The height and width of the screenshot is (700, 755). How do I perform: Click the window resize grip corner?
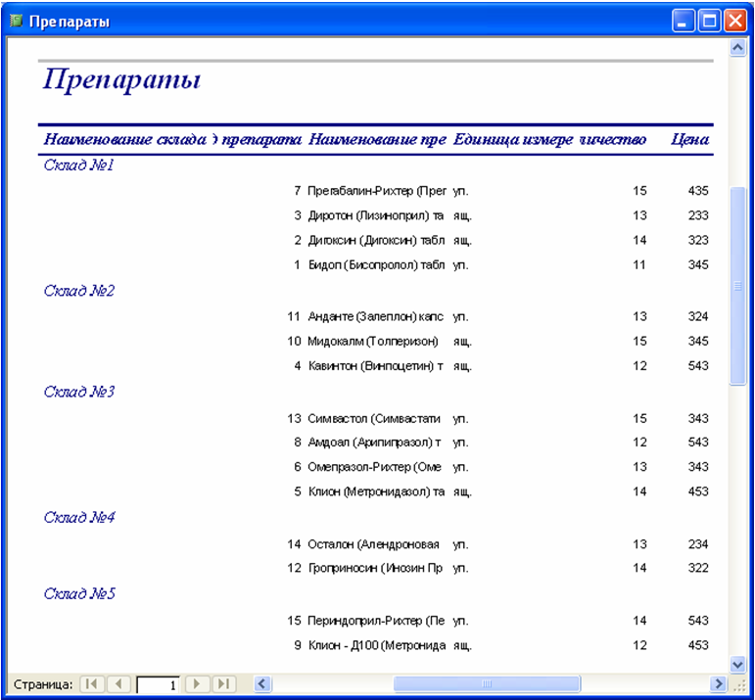point(738,684)
